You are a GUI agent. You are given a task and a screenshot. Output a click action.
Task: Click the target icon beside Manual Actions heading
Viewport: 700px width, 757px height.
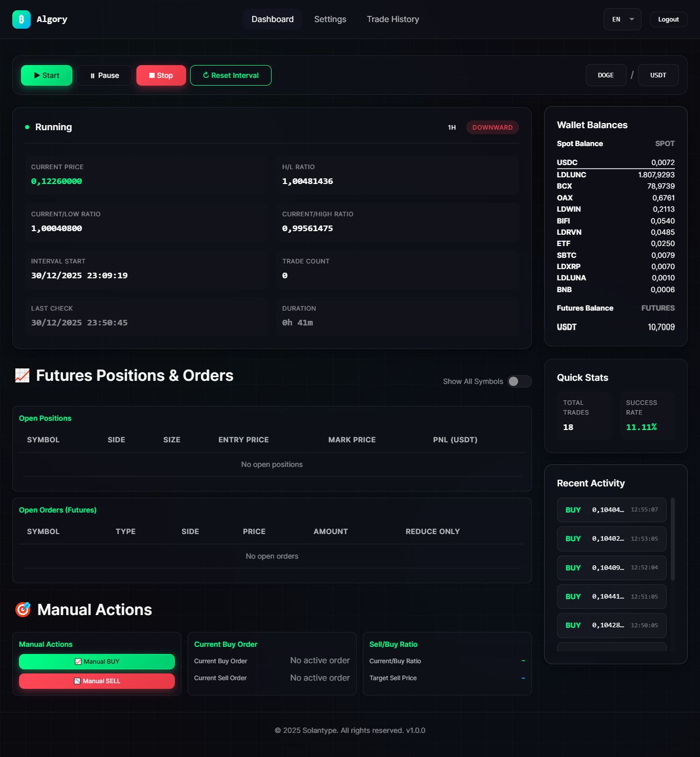[23, 609]
